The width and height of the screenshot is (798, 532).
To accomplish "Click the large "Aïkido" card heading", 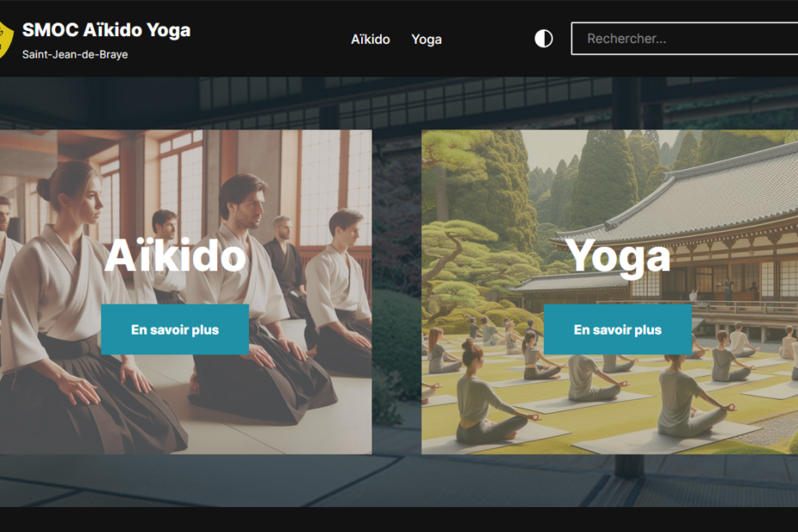I will [x=176, y=255].
